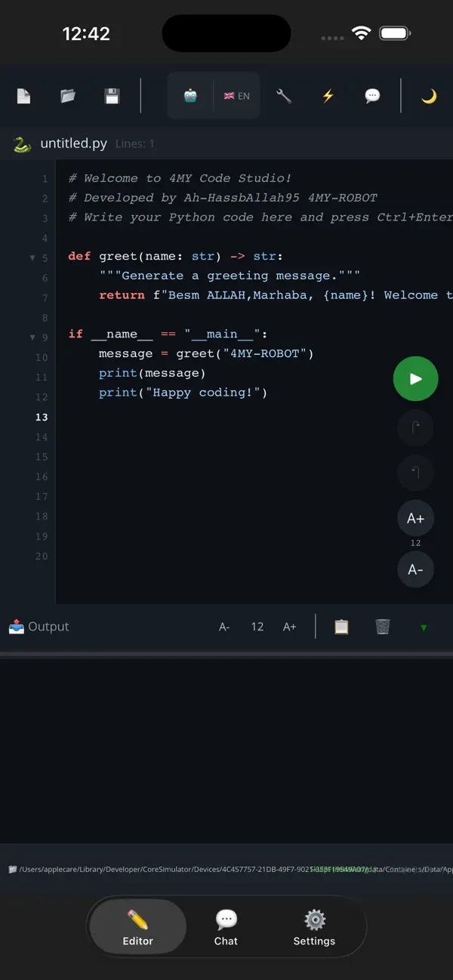Click the Python snake file icon

pyautogui.click(x=22, y=143)
